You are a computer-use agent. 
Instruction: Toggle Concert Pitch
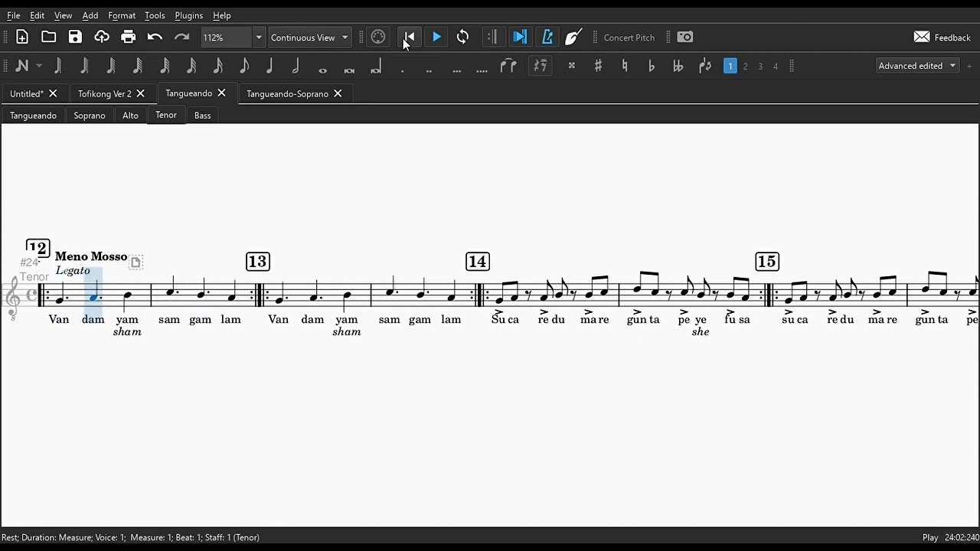pos(629,37)
